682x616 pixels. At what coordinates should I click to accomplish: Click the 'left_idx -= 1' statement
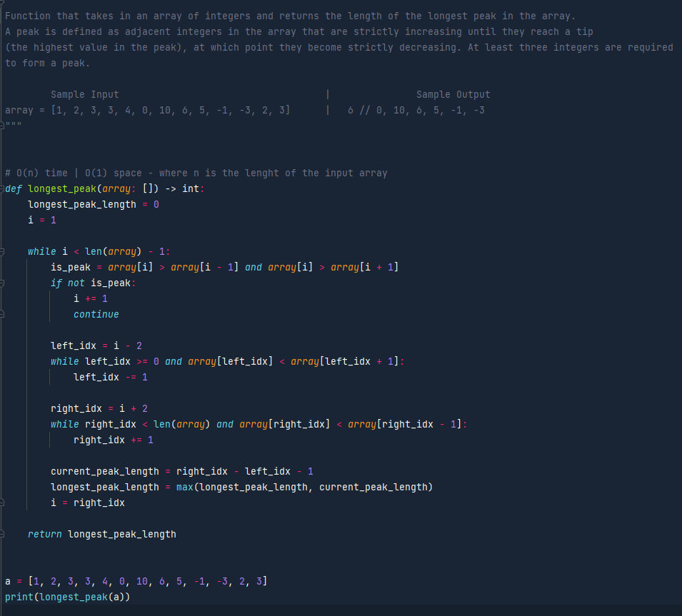pos(111,377)
